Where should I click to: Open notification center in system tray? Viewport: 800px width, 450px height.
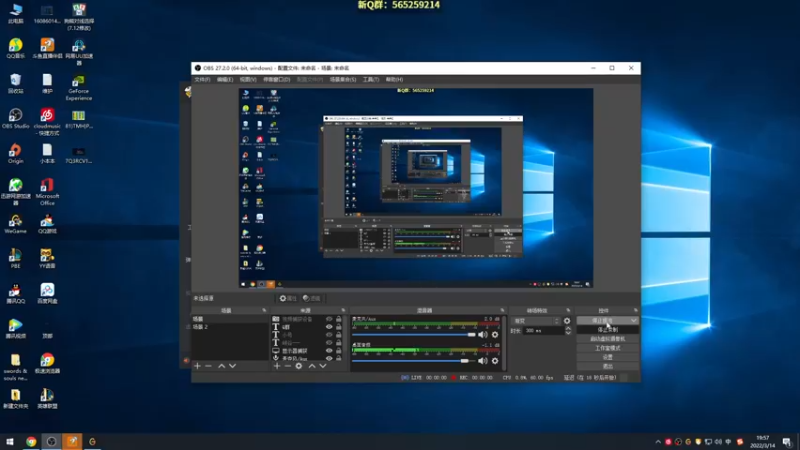[x=787, y=442]
